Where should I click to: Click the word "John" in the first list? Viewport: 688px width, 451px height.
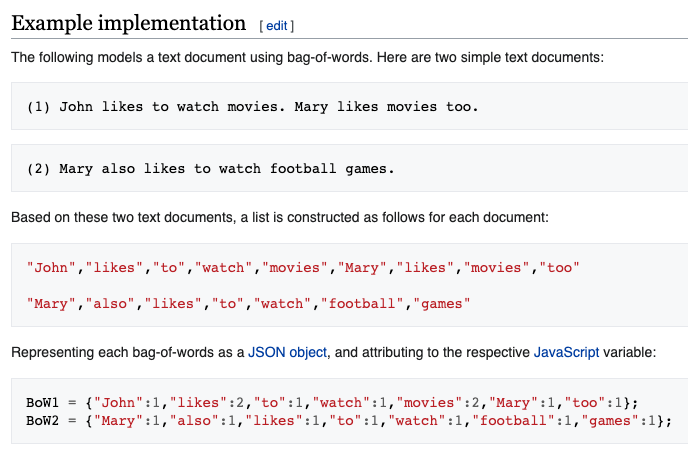51,268
